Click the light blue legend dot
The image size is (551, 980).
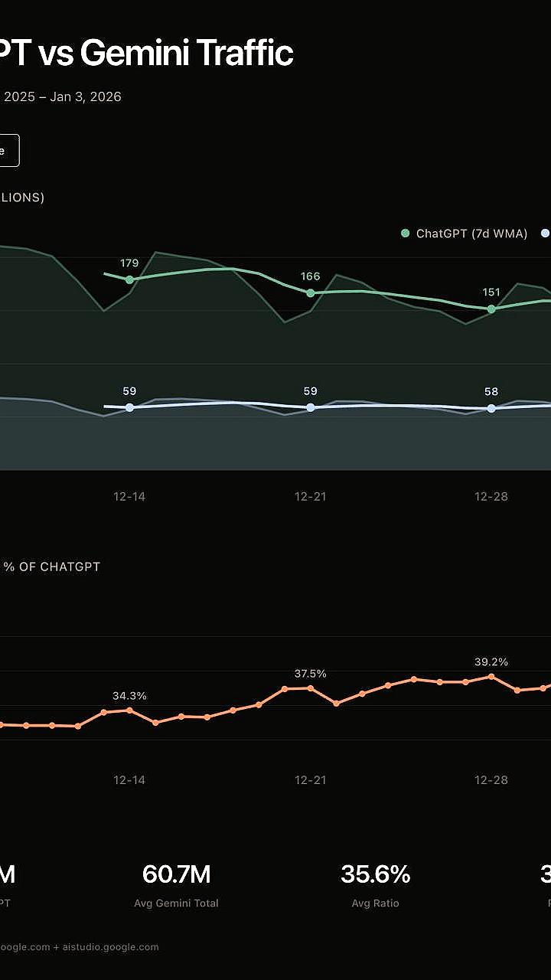pos(545,234)
